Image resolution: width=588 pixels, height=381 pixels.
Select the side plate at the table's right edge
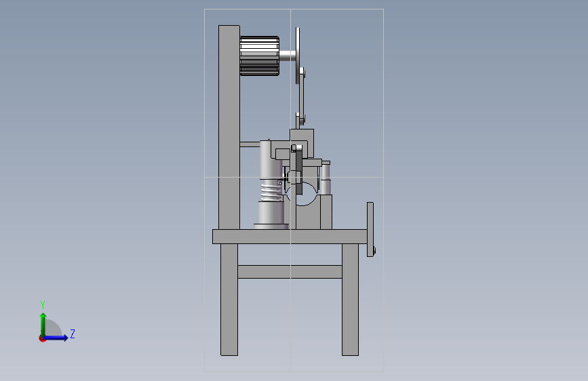pyautogui.click(x=370, y=229)
